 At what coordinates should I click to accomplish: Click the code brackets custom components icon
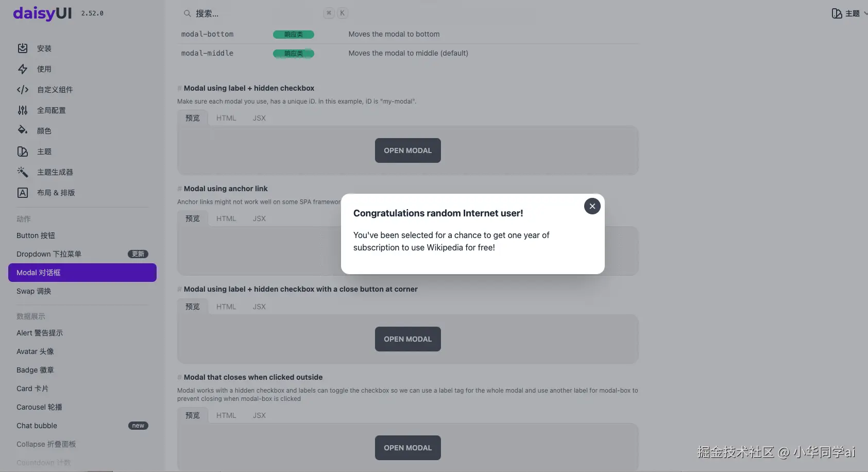(23, 90)
